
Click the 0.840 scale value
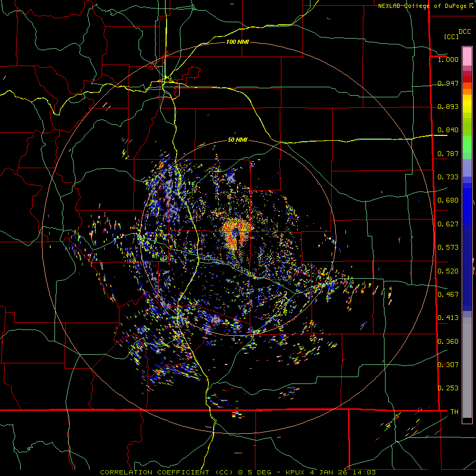(x=448, y=130)
